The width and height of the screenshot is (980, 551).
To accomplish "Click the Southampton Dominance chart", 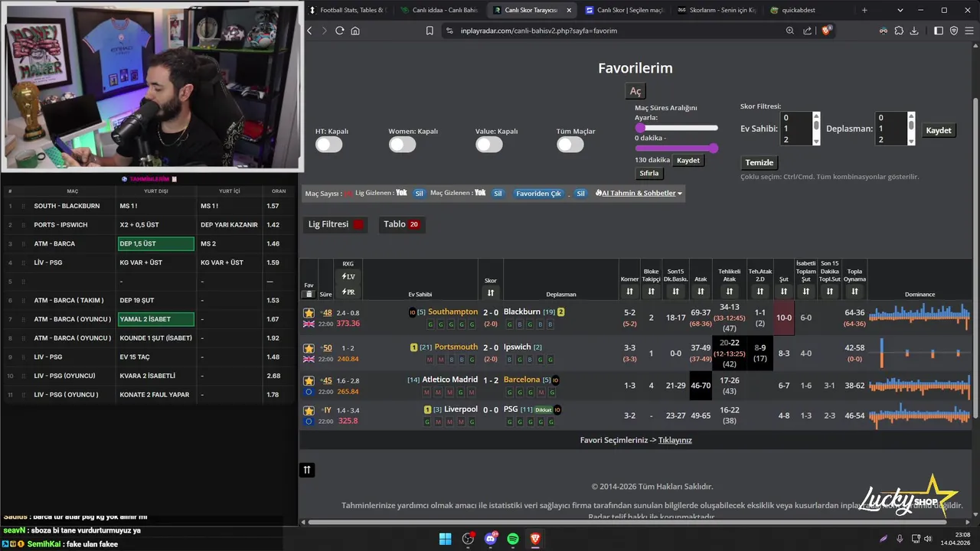I will (920, 315).
